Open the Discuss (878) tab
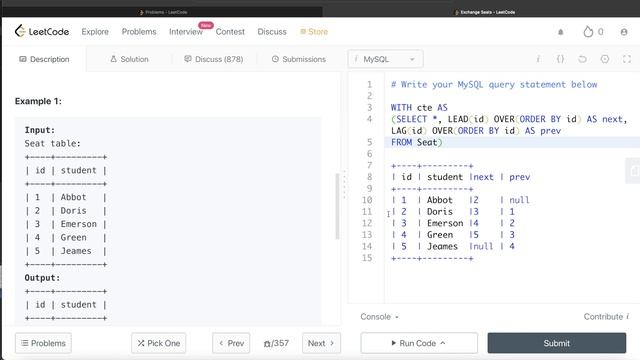Image resolution: width=640 pixels, height=360 pixels. [x=213, y=59]
